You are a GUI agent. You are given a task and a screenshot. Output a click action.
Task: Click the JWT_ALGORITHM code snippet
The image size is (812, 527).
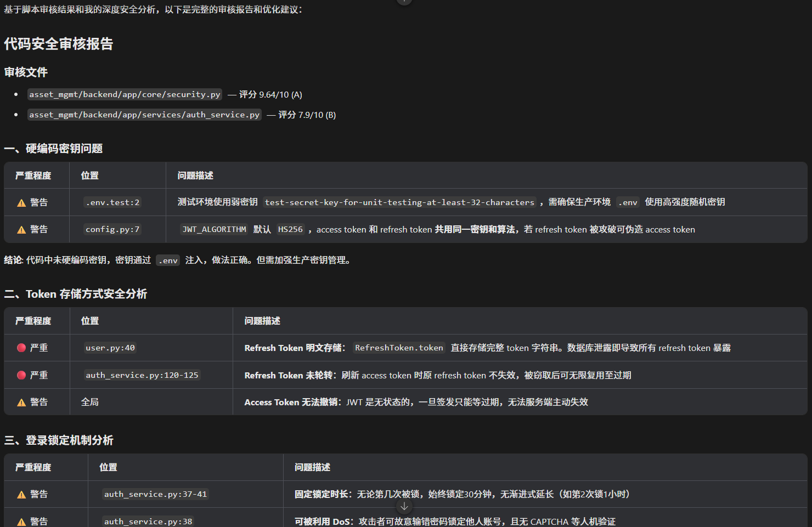click(x=214, y=229)
